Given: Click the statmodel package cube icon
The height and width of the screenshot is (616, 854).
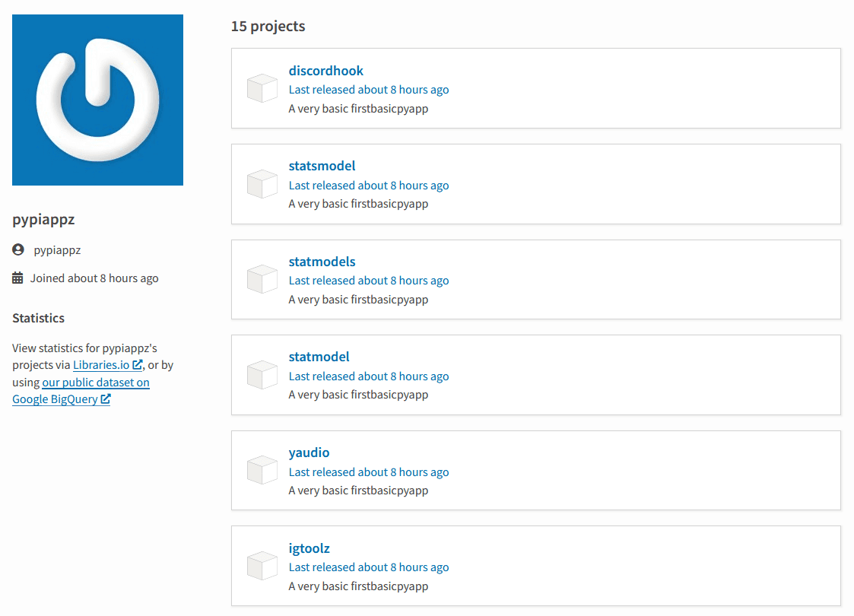Looking at the screenshot, I should tap(262, 374).
